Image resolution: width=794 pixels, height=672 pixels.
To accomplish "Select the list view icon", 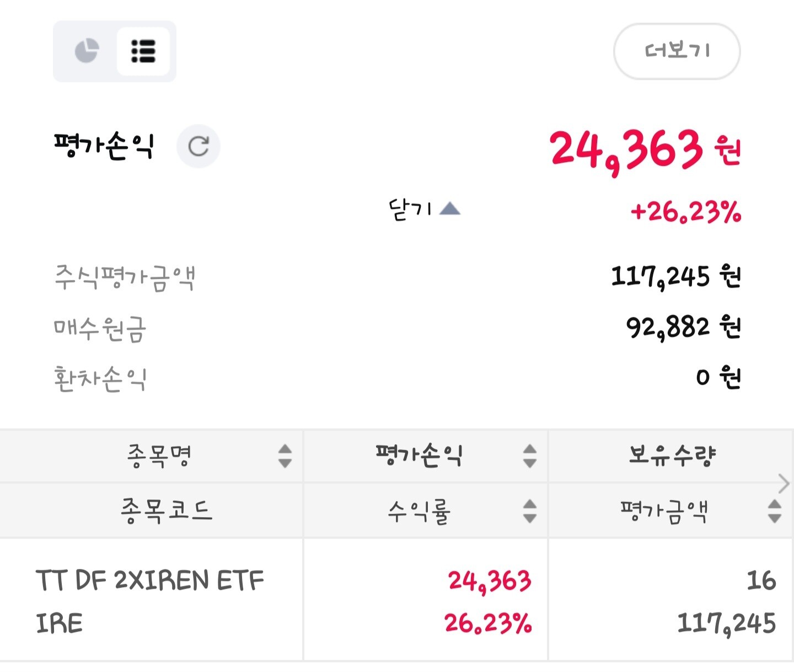I will [143, 51].
